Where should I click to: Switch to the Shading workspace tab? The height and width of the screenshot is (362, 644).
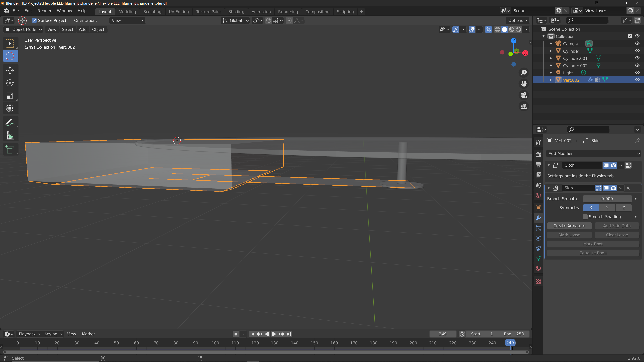coord(236,12)
